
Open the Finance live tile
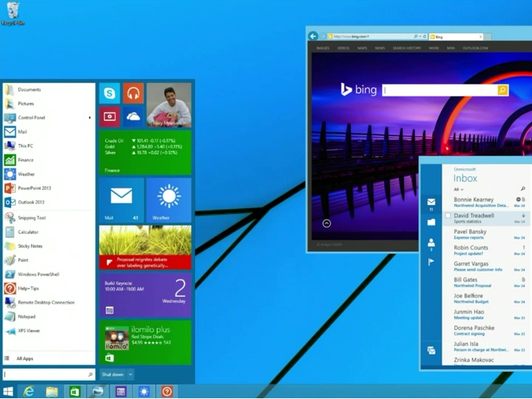[x=145, y=153]
